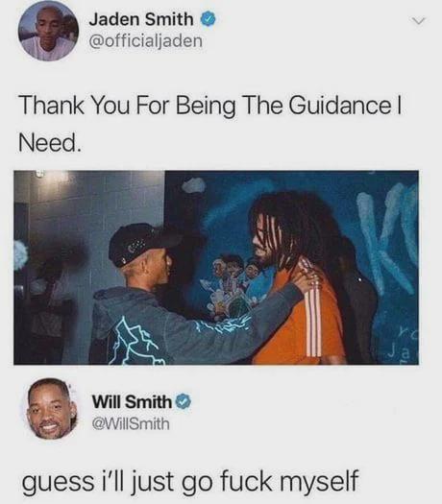The width and height of the screenshot is (442, 504).
Task: Open the @WillSmith handle link
Action: click(x=131, y=424)
